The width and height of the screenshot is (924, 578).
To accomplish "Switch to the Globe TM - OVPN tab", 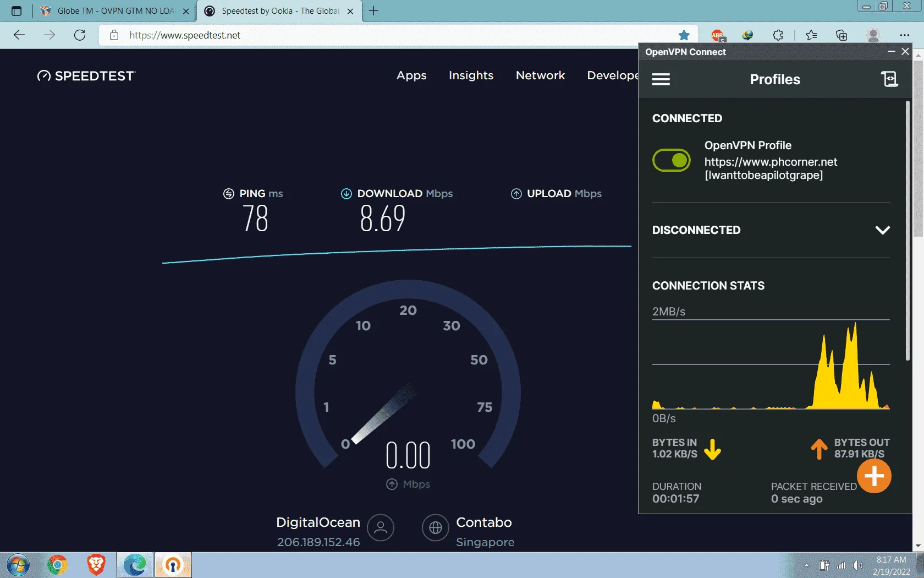I will [114, 11].
